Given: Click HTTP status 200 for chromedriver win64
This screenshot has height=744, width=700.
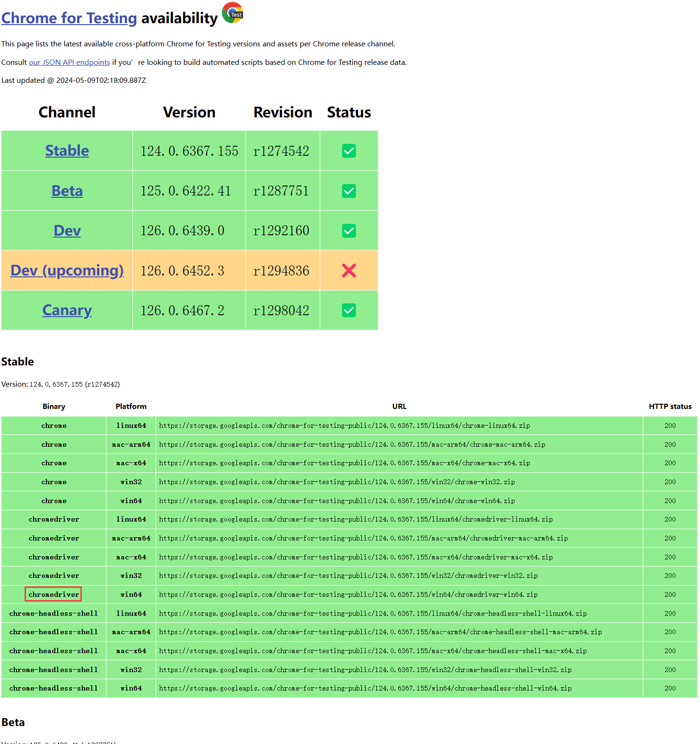Looking at the screenshot, I should click(x=670, y=594).
